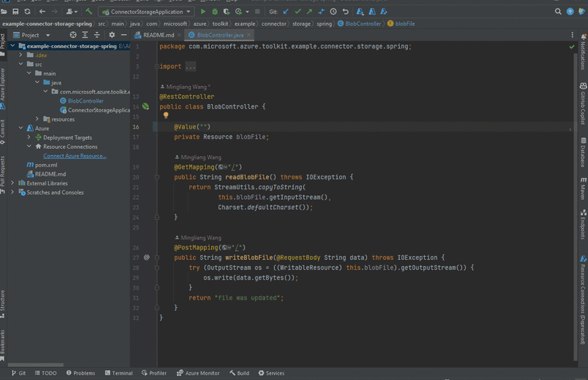Toggle the Azure Explorer tool window
This screenshot has height=380, width=588.
coord(2,88)
